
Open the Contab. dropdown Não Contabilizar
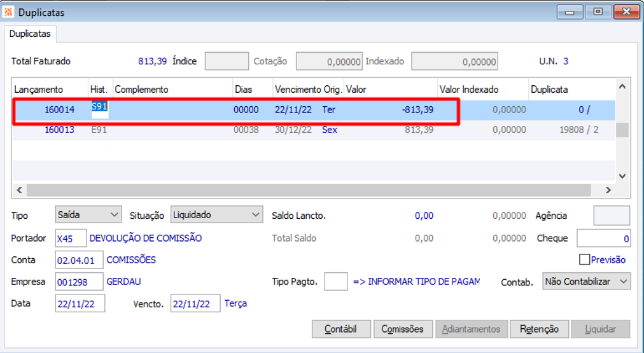coord(586,282)
